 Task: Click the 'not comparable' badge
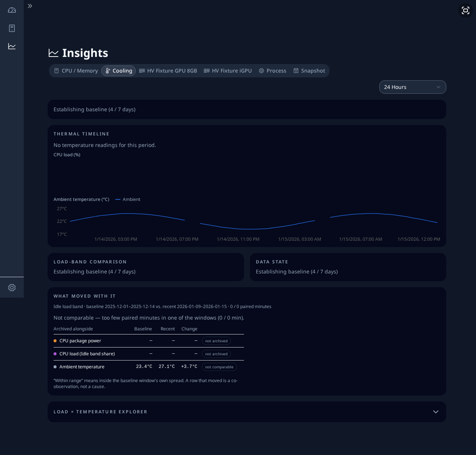[219, 367]
